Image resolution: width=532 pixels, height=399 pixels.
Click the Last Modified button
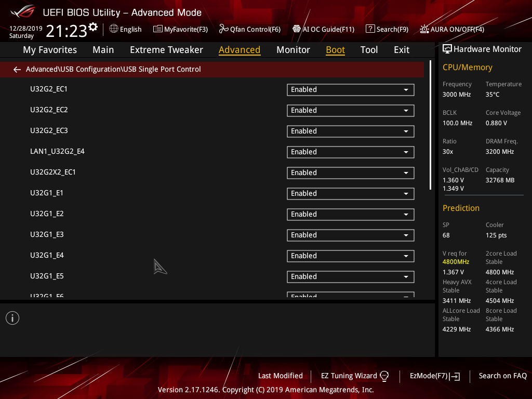[280, 376]
